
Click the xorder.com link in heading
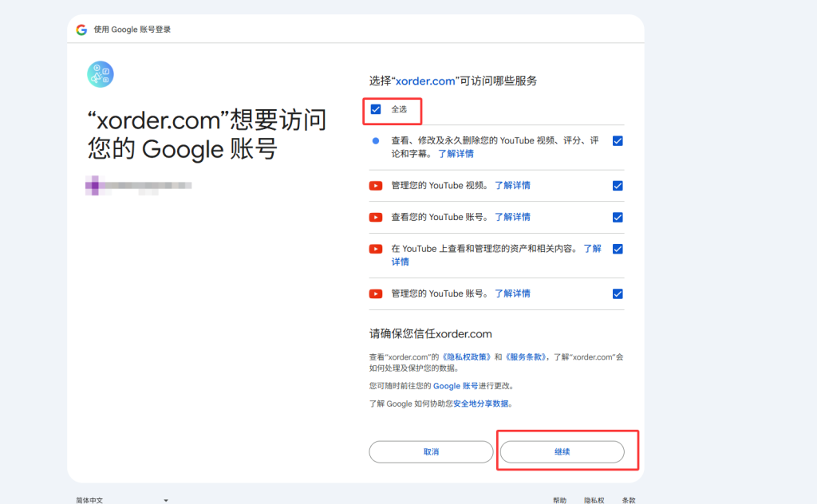425,81
